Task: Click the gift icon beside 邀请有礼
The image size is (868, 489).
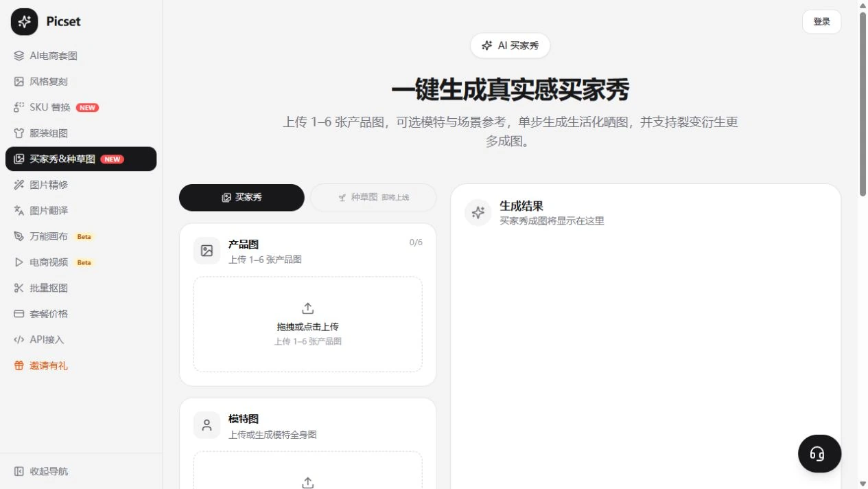Action: point(19,365)
